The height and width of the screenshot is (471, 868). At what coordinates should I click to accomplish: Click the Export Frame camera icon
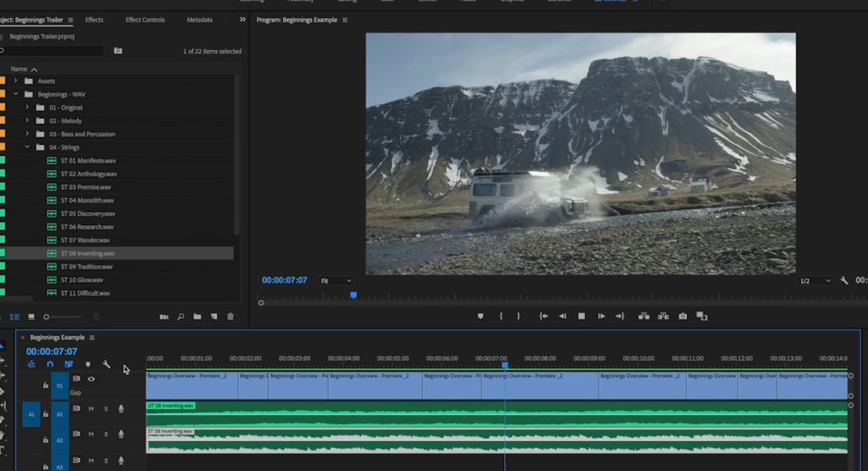pyautogui.click(x=682, y=317)
